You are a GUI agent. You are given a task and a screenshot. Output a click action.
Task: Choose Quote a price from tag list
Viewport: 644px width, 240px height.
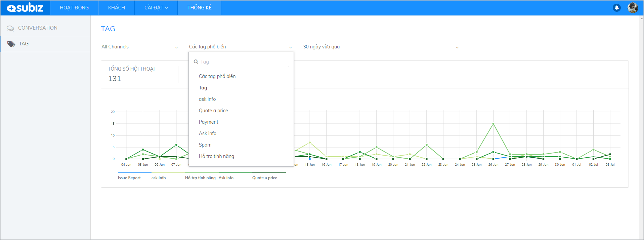[213, 111]
